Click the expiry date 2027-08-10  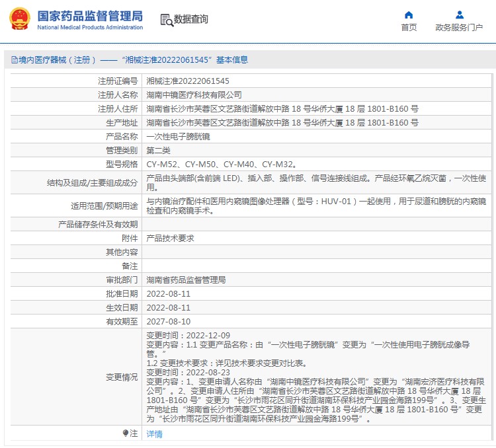click(168, 322)
